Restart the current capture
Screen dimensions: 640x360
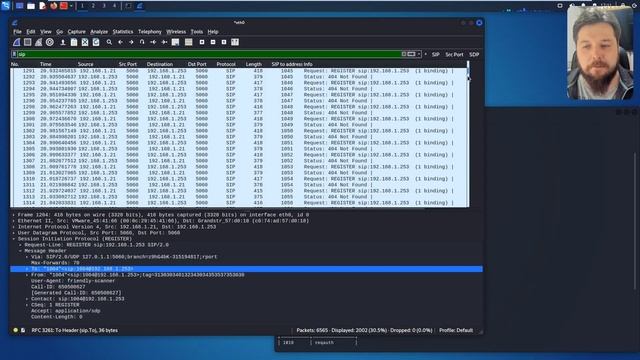[38, 42]
